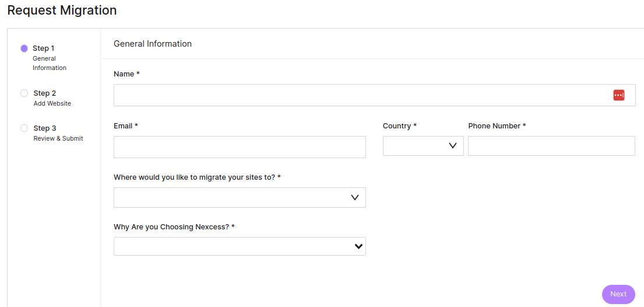Open the Country select box
The image size is (644, 307).
pos(423,146)
